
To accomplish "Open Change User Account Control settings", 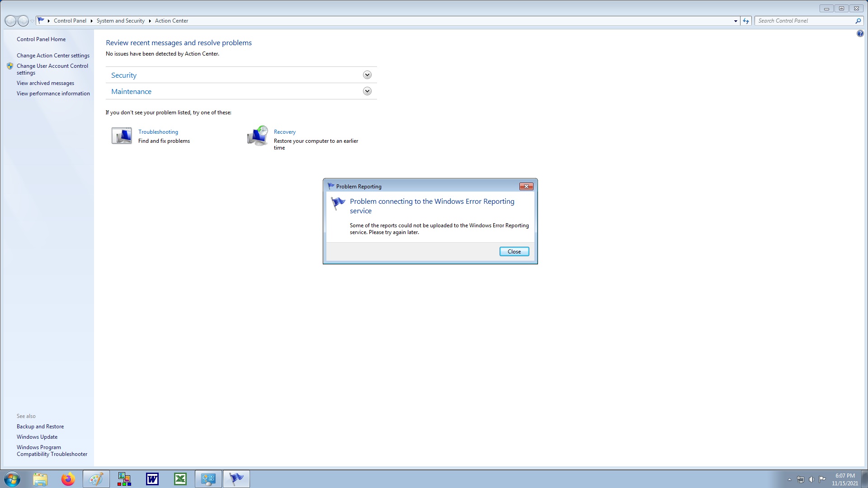I will pos(52,69).
